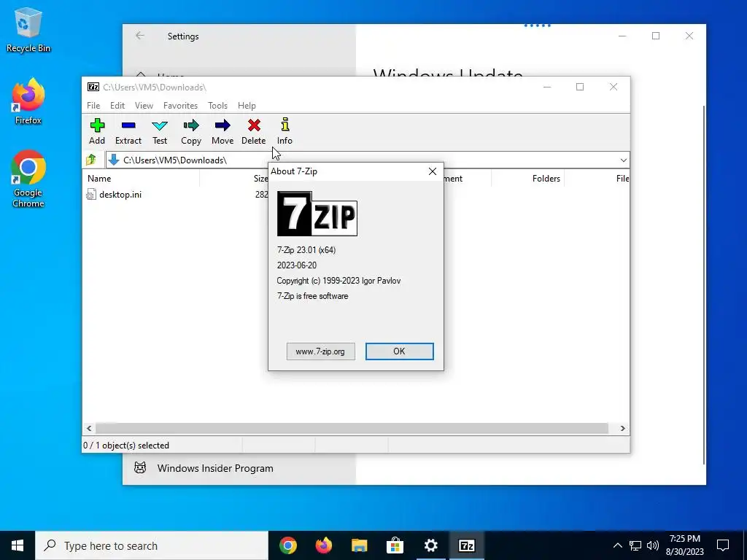Click the Type here to search box
The width and height of the screenshot is (747, 560).
pos(152,545)
